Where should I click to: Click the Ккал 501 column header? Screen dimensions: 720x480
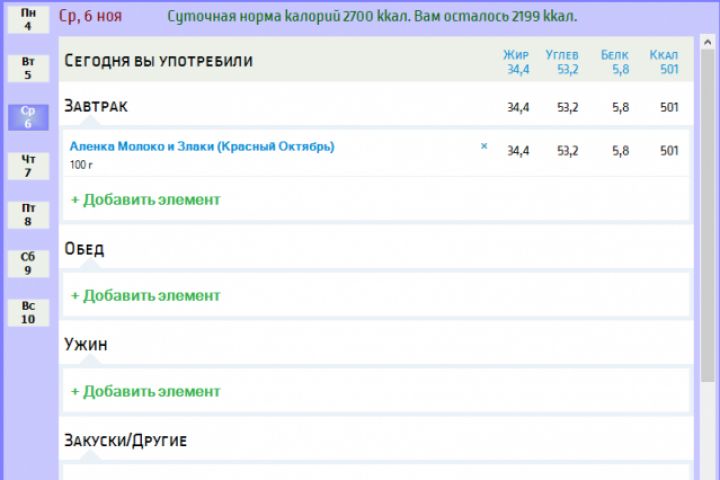pos(664,62)
